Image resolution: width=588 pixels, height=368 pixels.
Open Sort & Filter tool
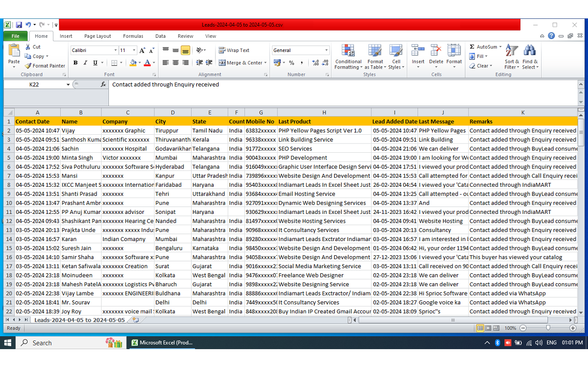point(512,51)
